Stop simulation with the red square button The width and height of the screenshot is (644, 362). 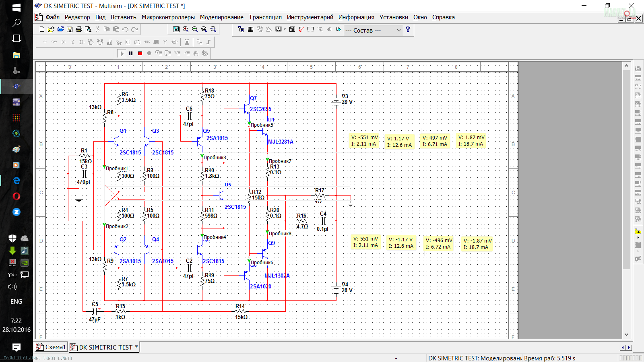coord(140,53)
